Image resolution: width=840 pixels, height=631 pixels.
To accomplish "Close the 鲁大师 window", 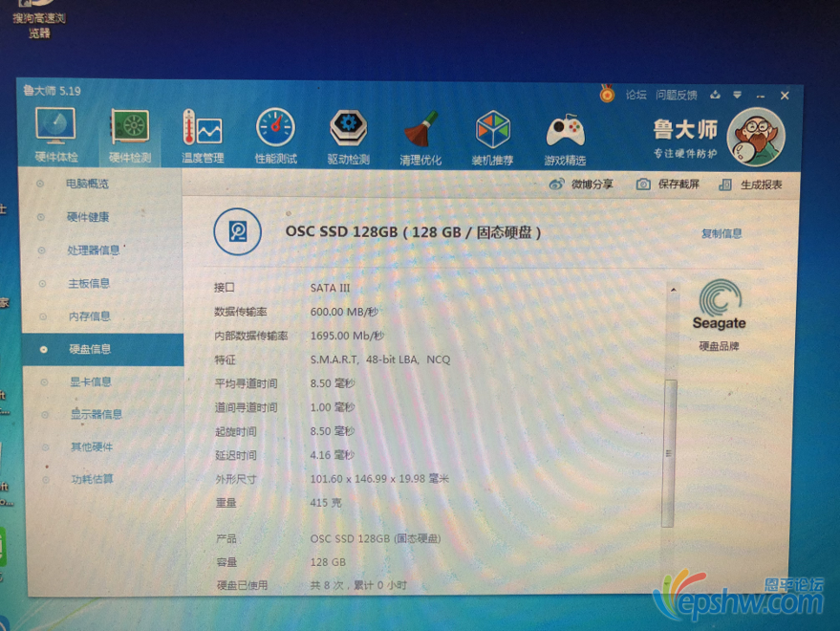I will tap(785, 96).
